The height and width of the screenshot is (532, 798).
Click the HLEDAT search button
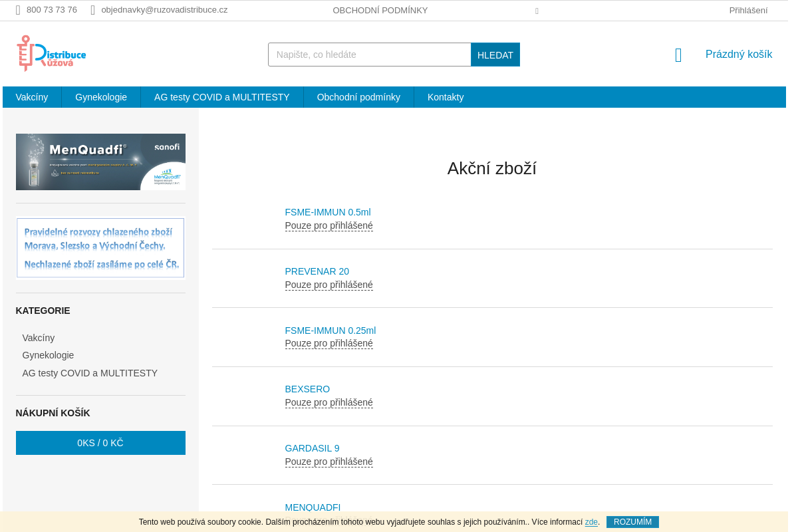click(495, 55)
